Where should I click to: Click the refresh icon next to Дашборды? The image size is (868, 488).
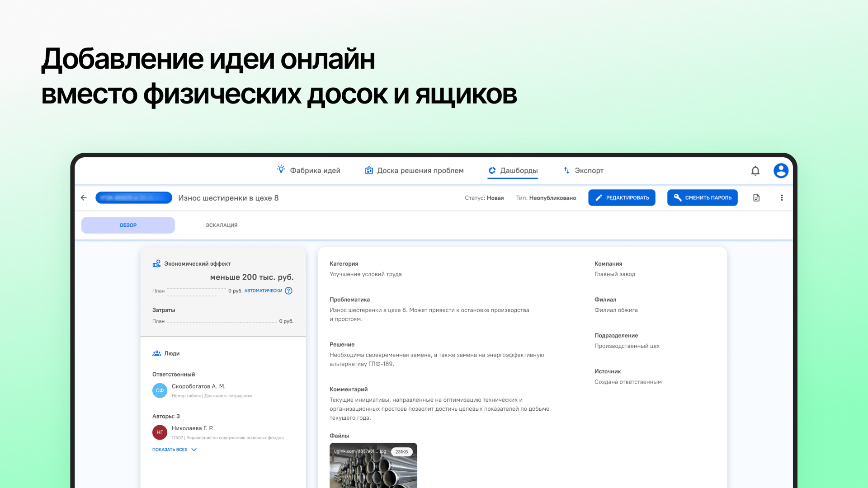pos(492,170)
